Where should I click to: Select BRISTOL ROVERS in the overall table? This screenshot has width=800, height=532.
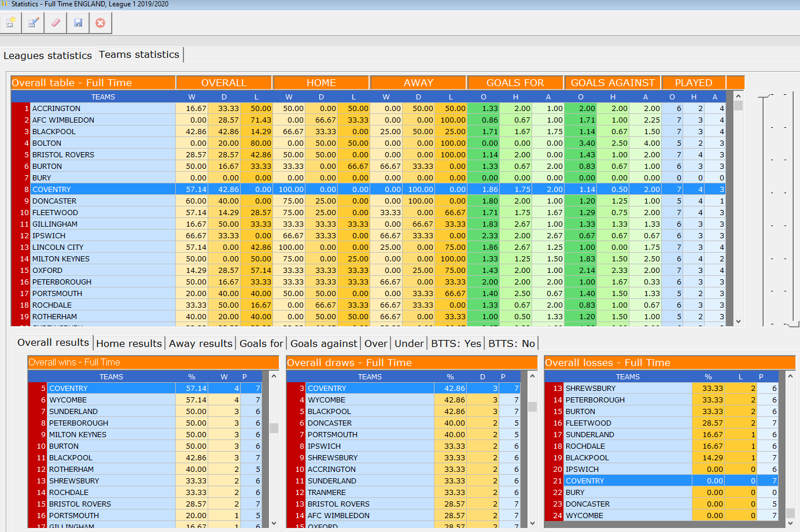pyautogui.click(x=368, y=154)
